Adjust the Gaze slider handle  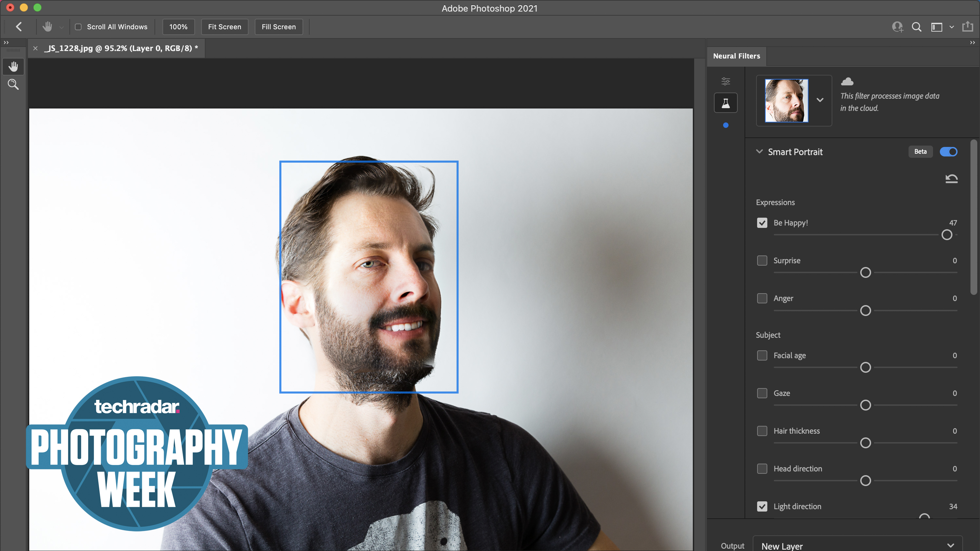pos(865,405)
